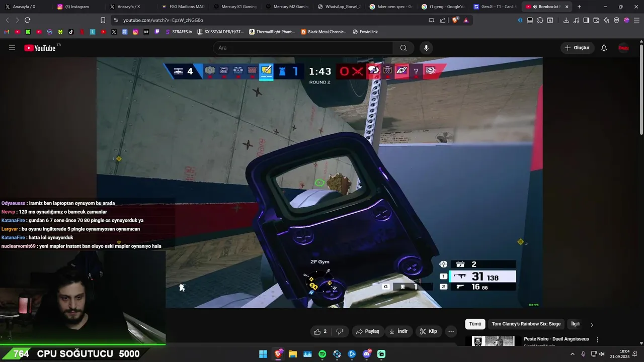644x362 pixels.
Task: Create a clip with Klip button
Action: click(428, 331)
